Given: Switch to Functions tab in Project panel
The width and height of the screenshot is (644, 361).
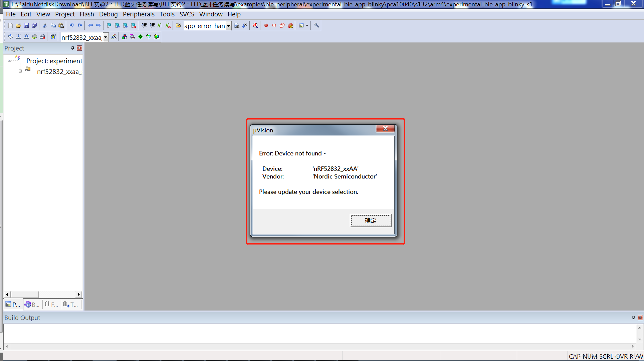Looking at the screenshot, I should pos(52,305).
